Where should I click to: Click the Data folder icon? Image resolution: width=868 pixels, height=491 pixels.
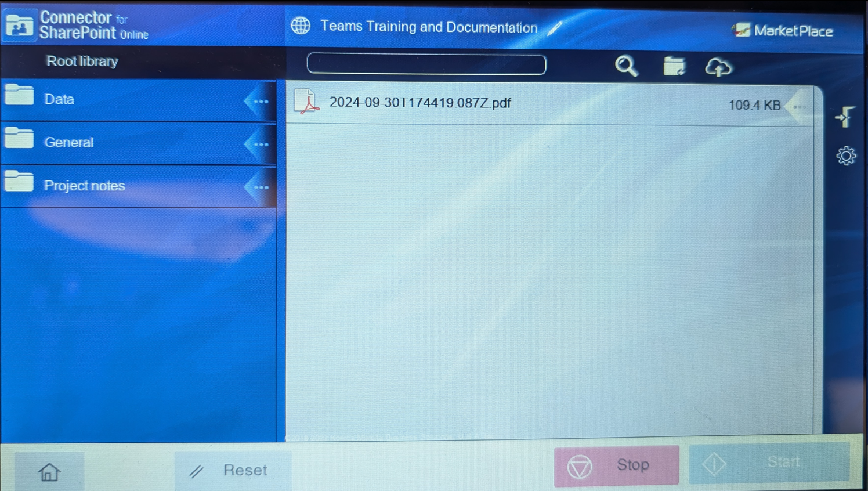pyautogui.click(x=19, y=95)
